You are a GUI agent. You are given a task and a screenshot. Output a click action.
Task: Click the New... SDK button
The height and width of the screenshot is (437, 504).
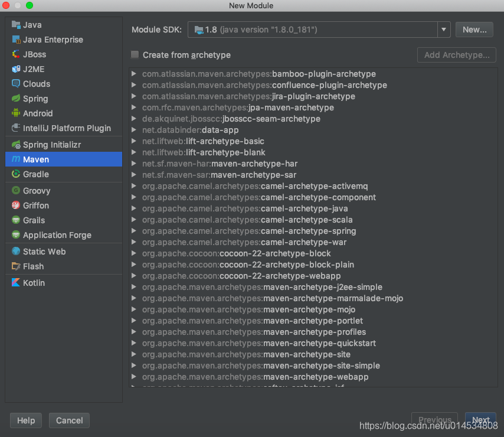pos(474,30)
